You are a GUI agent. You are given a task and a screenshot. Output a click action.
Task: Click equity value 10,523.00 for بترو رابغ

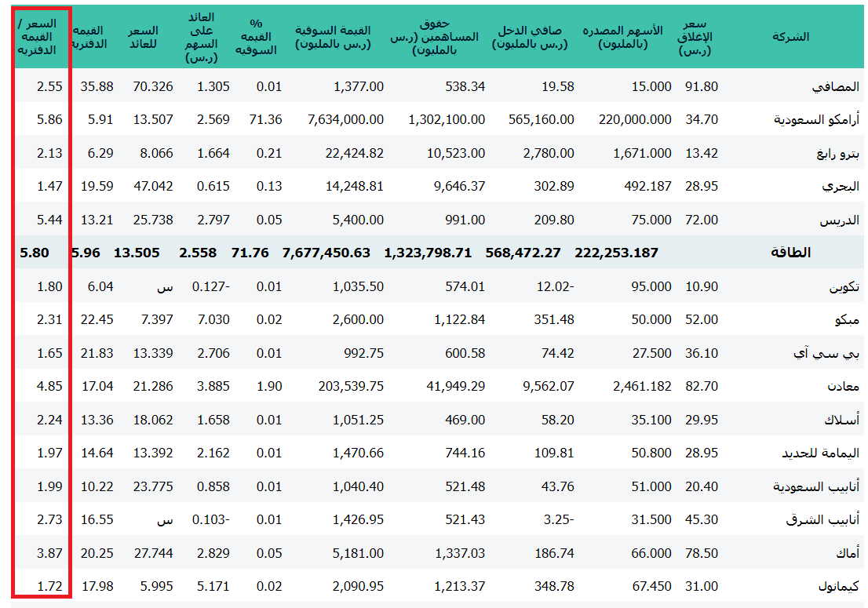tap(456, 153)
